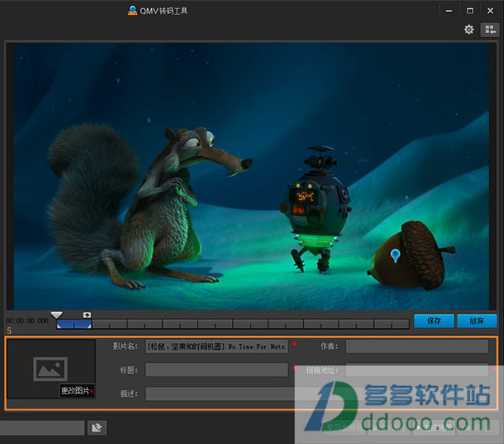The image size is (504, 444).
Task: Click the 作者 author input field
Action: [417, 346]
